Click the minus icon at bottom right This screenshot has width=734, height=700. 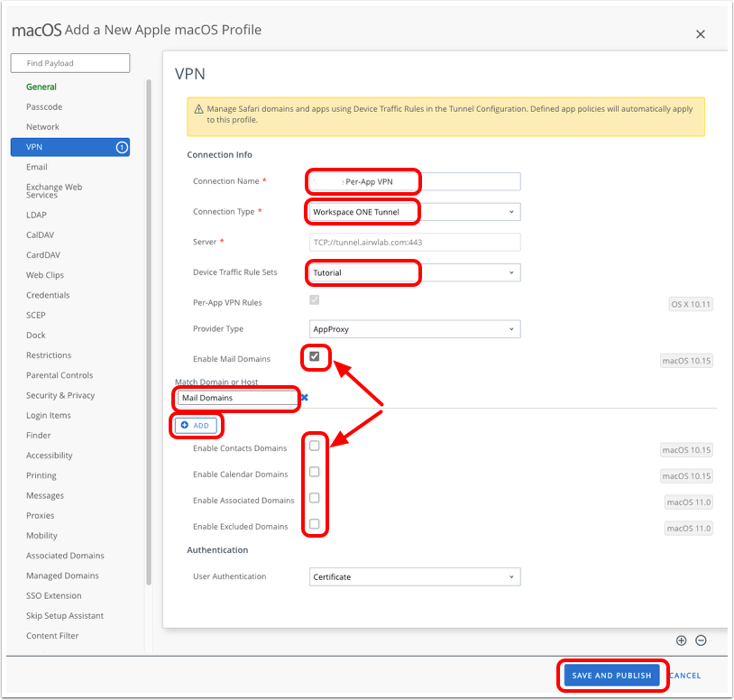coord(701,640)
